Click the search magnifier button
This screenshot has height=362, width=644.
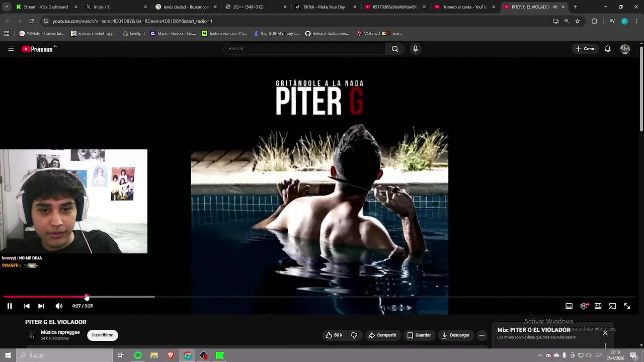tap(395, 49)
